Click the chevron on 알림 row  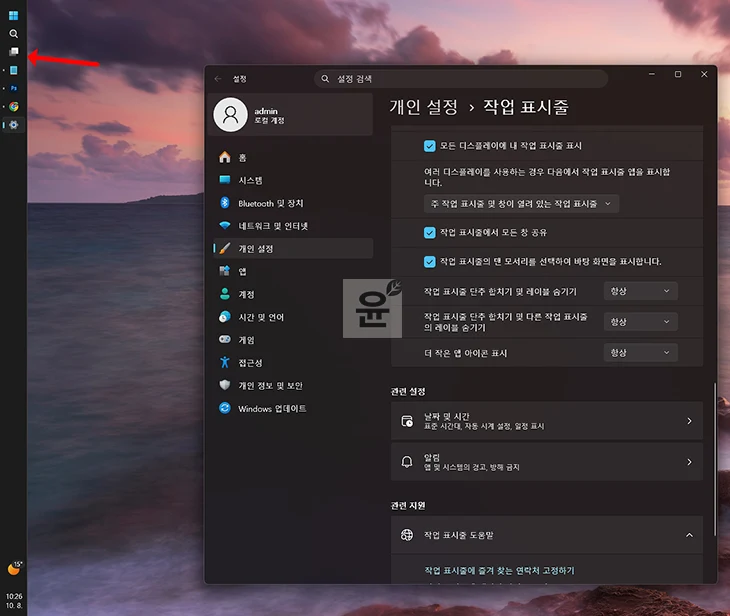689,462
